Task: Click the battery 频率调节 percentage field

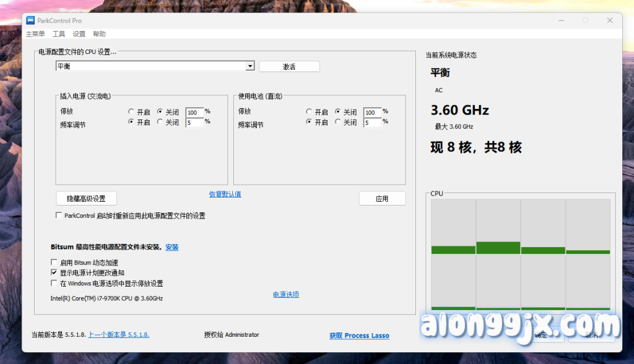Action: pos(372,123)
